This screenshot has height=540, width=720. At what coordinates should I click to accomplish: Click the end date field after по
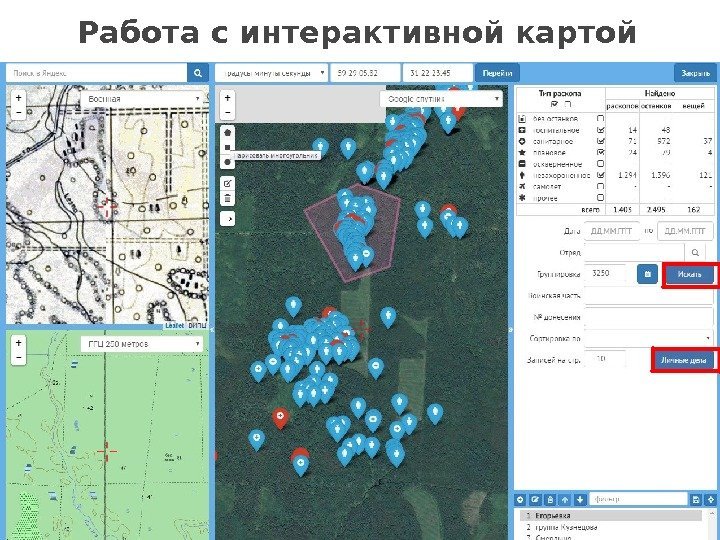(685, 231)
